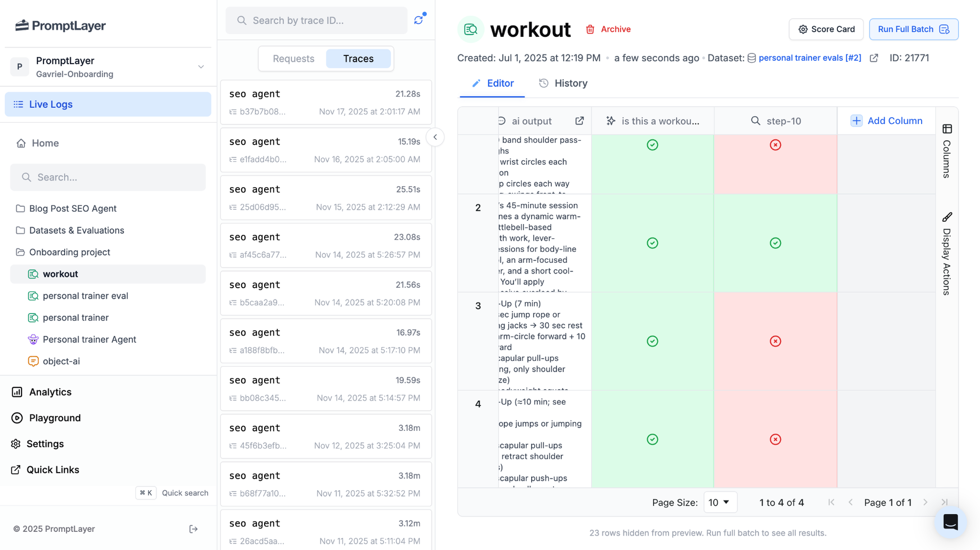Open Personal trainer Agent item
The height and width of the screenshot is (550, 980).
click(89, 339)
